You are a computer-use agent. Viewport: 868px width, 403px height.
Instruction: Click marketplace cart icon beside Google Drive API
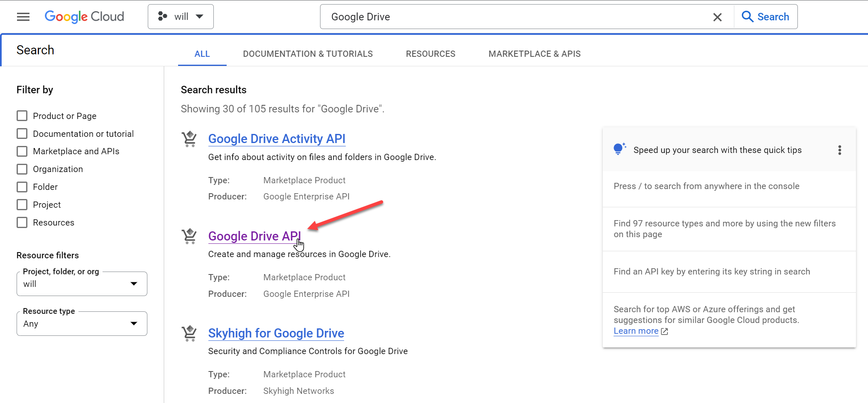(189, 236)
